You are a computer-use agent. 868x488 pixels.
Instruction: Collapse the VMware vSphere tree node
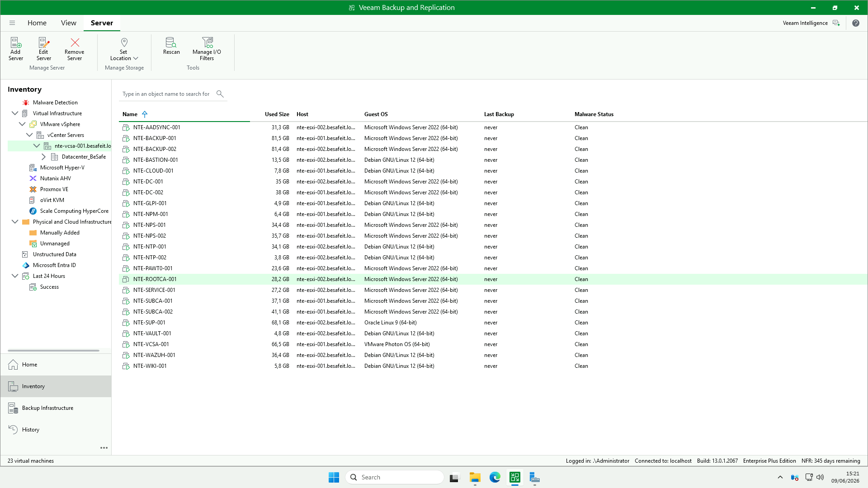coord(22,124)
